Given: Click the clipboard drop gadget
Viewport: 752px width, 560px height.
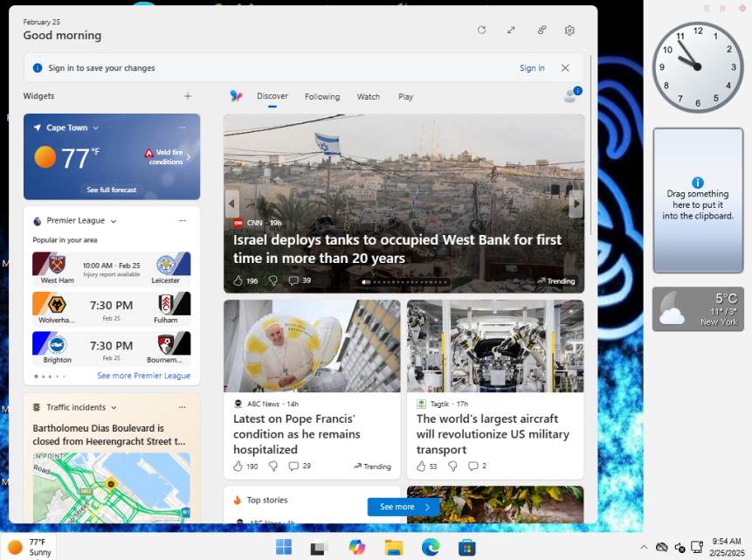Looking at the screenshot, I should tap(698, 201).
